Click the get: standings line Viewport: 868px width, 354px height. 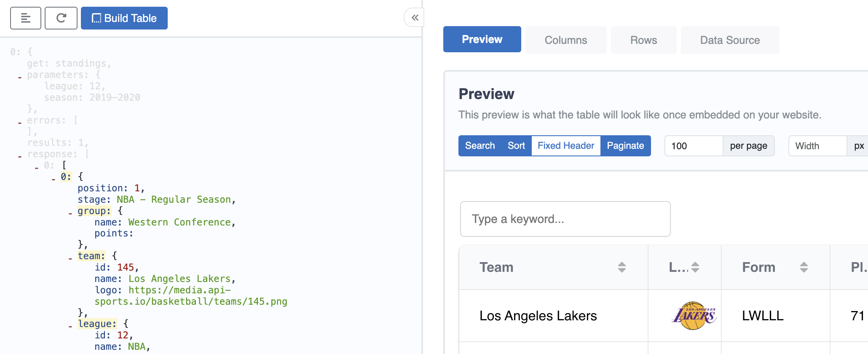click(69, 63)
